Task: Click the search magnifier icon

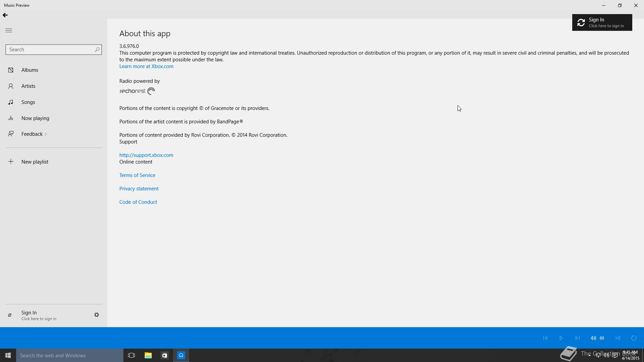Action: (x=97, y=50)
